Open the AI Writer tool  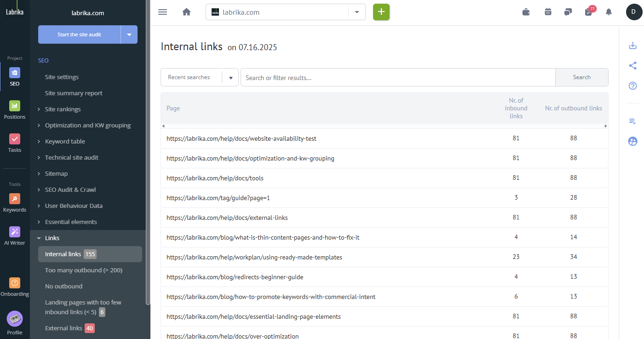tap(15, 236)
